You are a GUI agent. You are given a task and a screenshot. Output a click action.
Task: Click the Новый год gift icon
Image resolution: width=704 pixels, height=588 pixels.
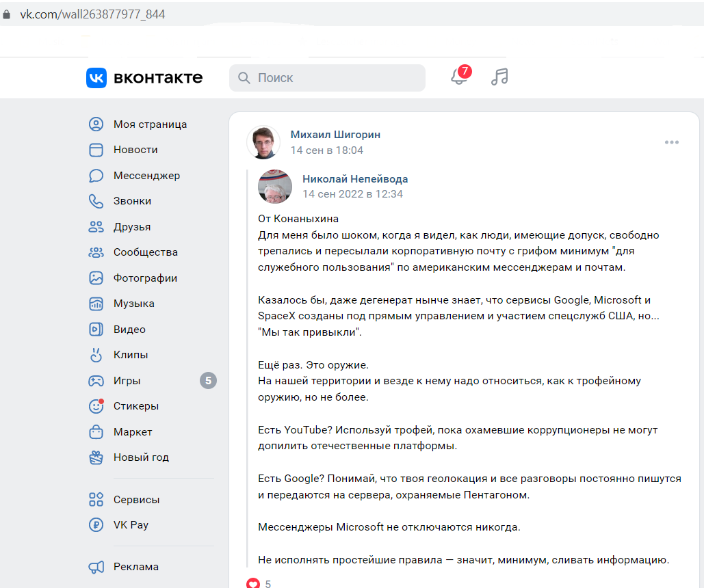tap(96, 457)
